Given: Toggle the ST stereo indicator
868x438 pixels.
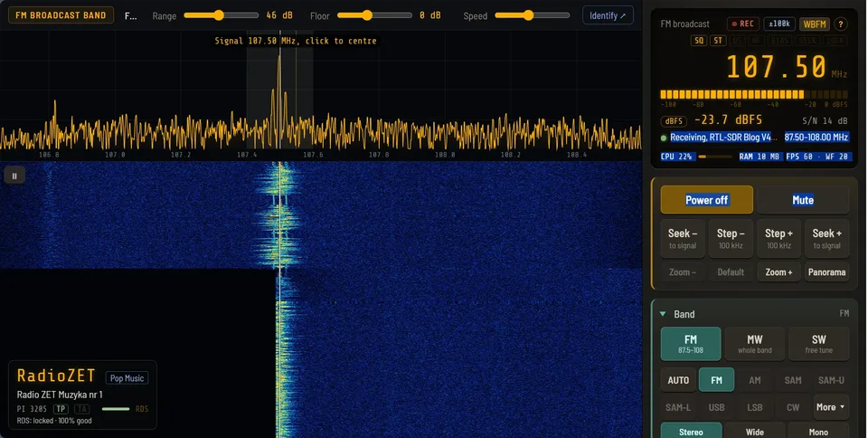Looking at the screenshot, I should [x=718, y=41].
